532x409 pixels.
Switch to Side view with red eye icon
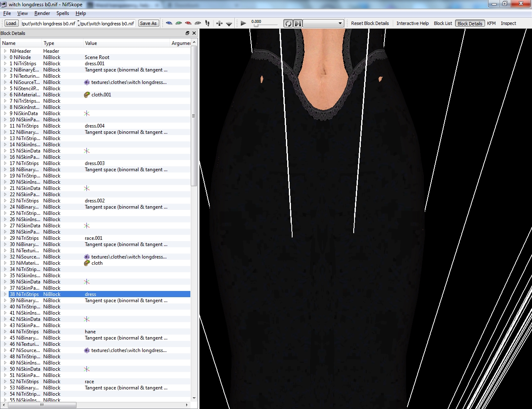[188, 23]
